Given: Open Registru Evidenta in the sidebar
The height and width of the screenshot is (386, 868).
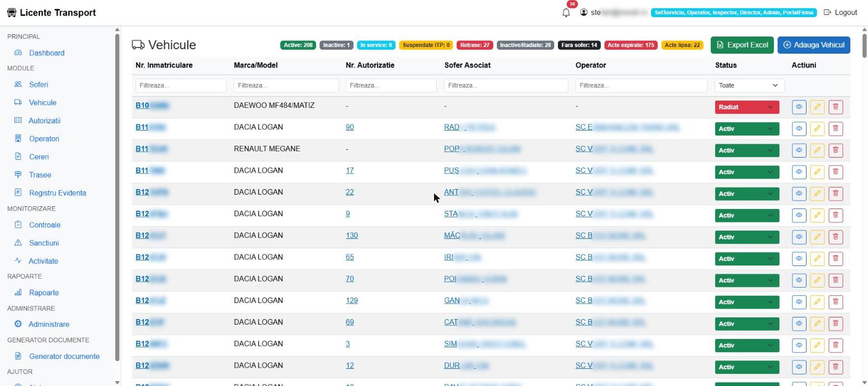Looking at the screenshot, I should (x=57, y=193).
